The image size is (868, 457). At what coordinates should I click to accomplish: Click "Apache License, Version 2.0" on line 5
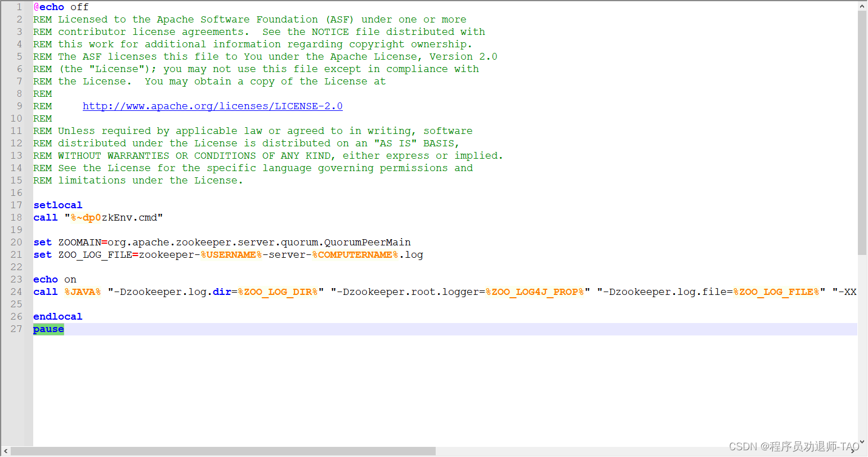(414, 56)
